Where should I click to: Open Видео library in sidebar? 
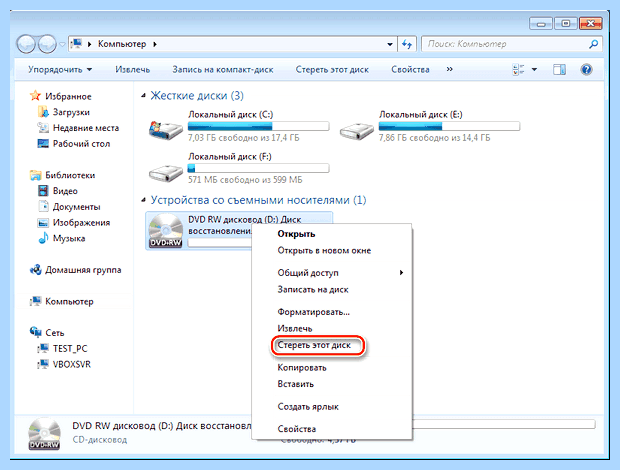coord(65,191)
